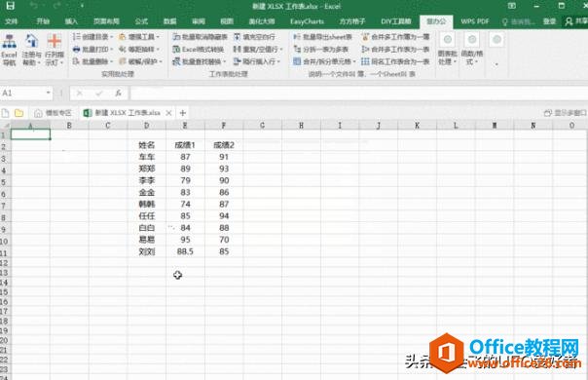588x380 pixels.
Task: Click 合并多工作簿为一簿 tool
Action: (x=395, y=37)
